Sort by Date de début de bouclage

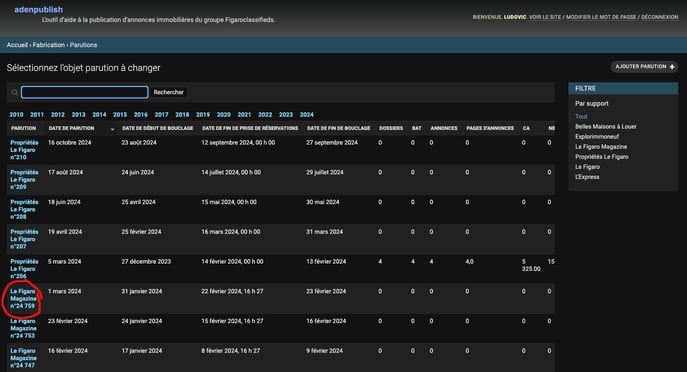click(x=157, y=128)
